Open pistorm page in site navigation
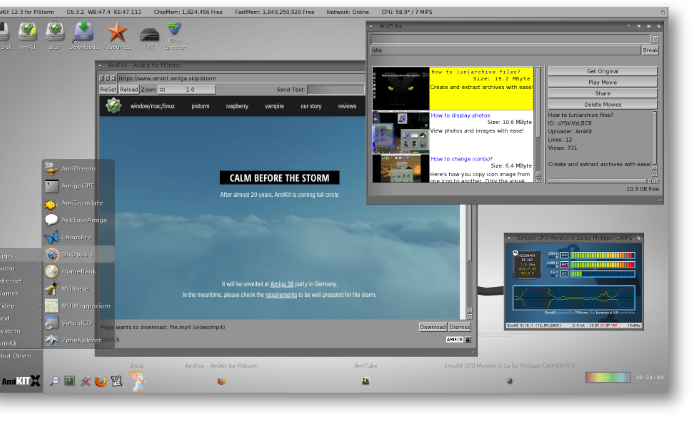 200,106
